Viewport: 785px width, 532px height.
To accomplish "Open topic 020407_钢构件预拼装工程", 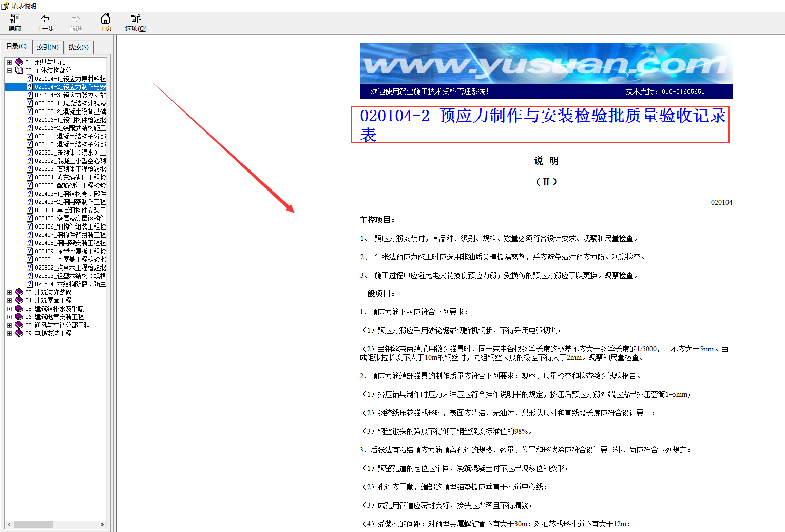I will point(70,235).
